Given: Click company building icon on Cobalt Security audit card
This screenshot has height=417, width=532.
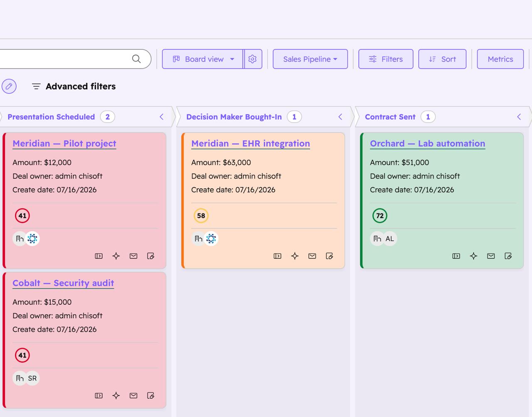Looking at the screenshot, I should [x=20, y=378].
